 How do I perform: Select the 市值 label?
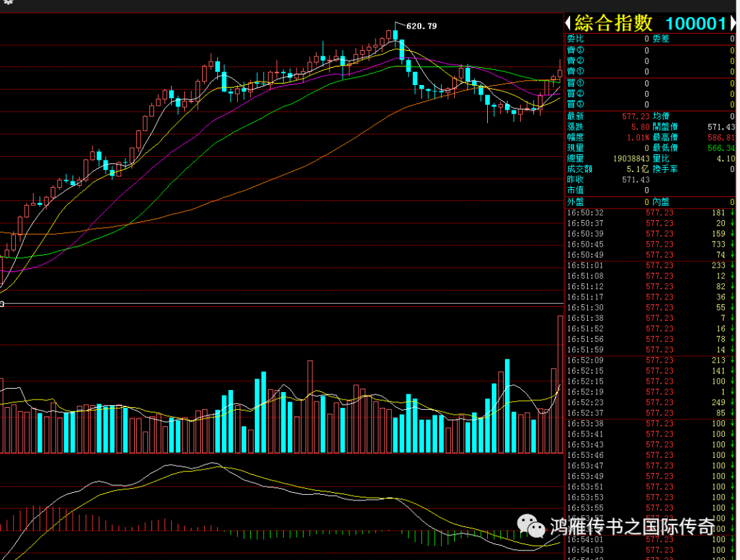pos(576,191)
